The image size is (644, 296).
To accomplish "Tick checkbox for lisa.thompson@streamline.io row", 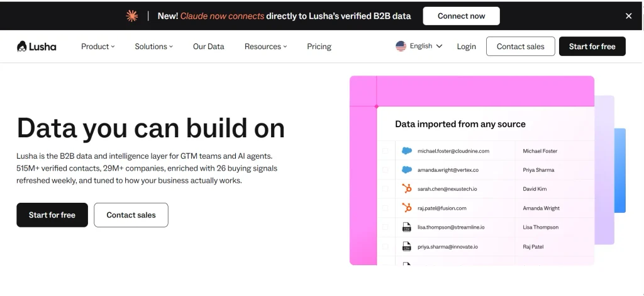I will point(386,227).
